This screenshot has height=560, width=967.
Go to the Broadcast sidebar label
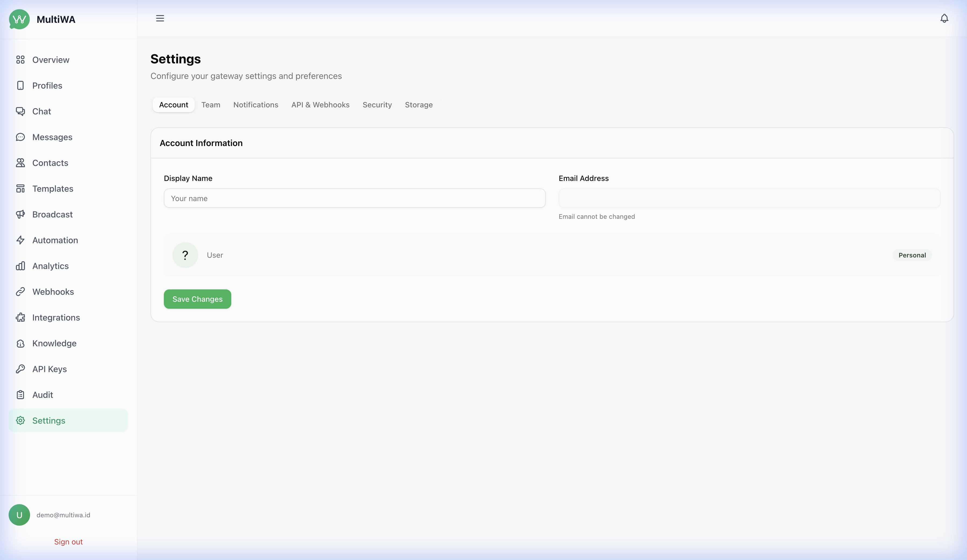[x=52, y=214]
